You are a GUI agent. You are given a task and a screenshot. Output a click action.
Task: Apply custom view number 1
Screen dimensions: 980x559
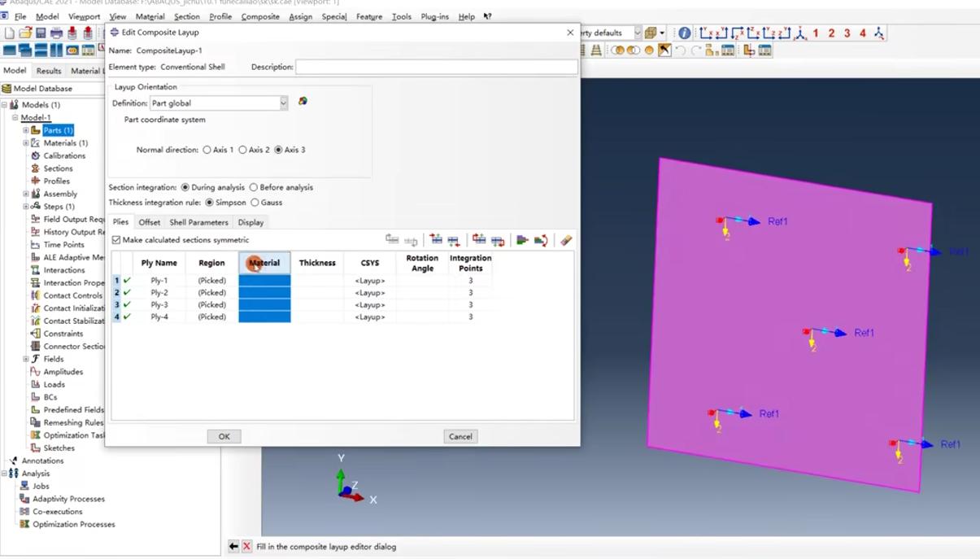tap(816, 33)
